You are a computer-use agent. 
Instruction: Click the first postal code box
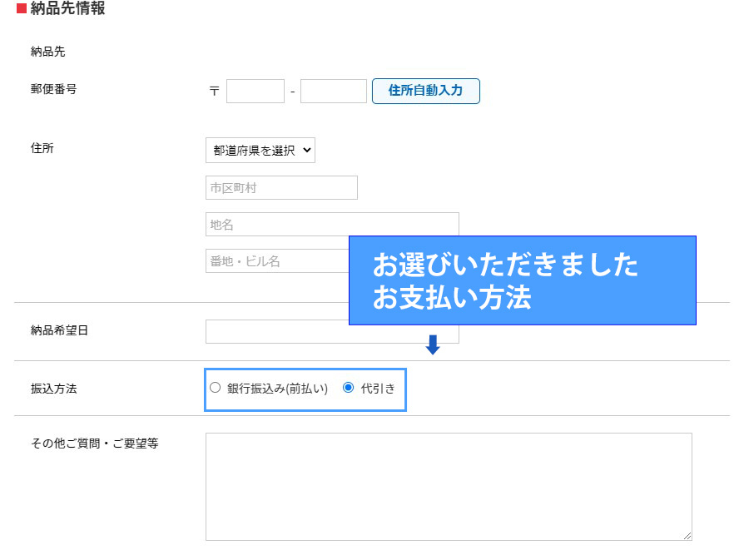click(255, 92)
